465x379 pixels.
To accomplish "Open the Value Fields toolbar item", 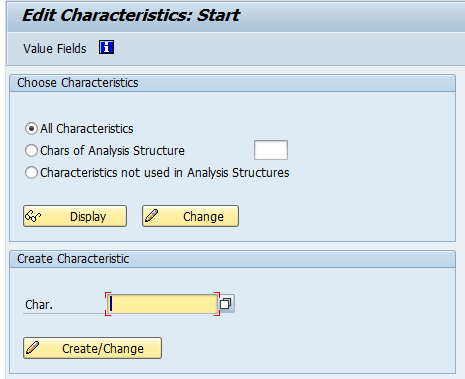I will pos(55,49).
